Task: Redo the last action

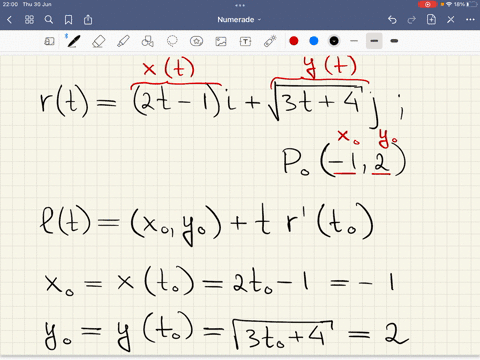Action: [412, 20]
